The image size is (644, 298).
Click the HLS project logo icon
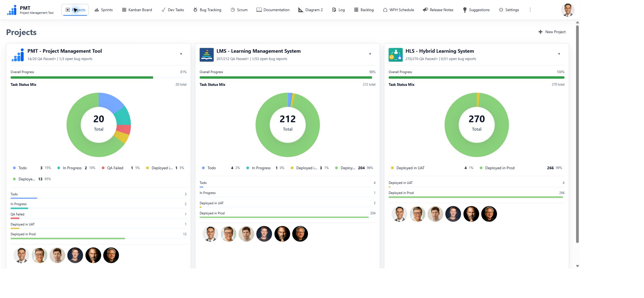tap(395, 55)
